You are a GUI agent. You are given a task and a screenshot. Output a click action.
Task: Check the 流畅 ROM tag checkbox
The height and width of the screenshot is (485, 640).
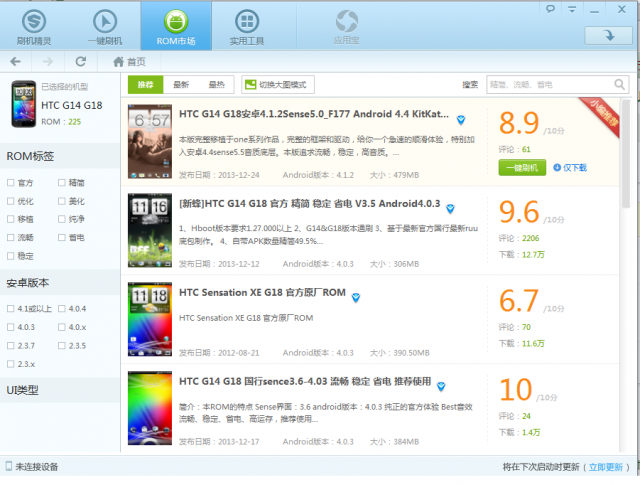point(11,237)
